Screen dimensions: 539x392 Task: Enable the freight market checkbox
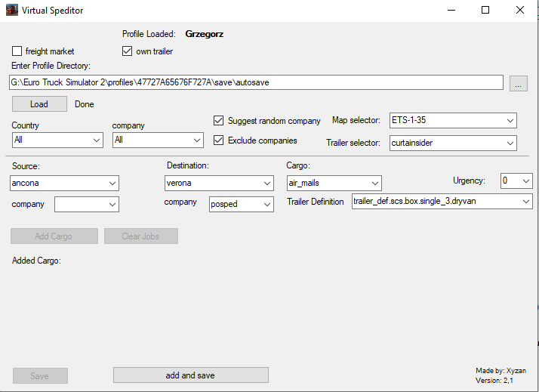pos(17,51)
